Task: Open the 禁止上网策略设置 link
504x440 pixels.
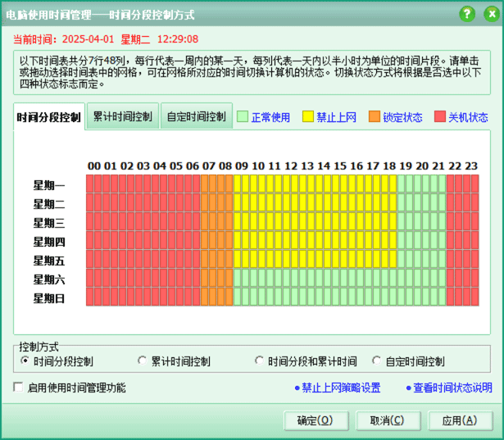Action: click(338, 388)
